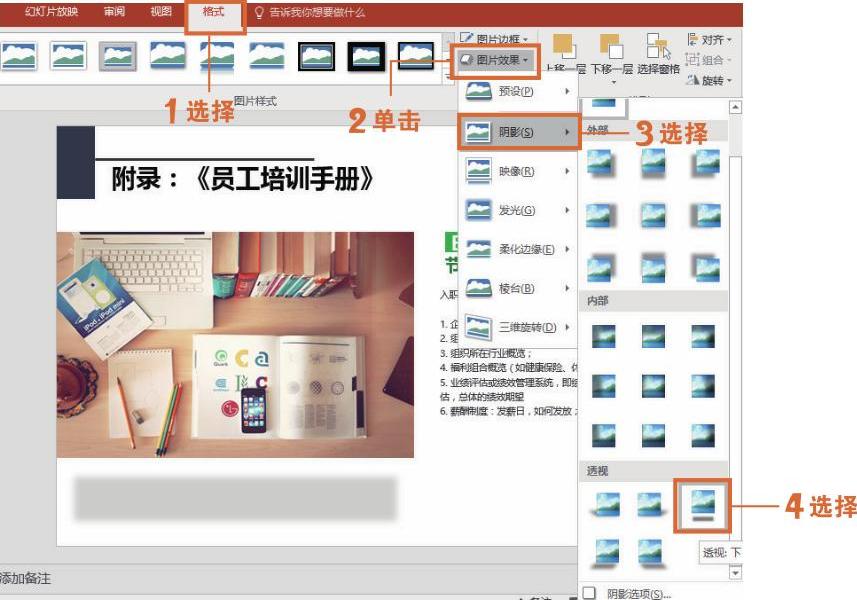This screenshot has width=857, height=600.
Task: Choose first shadow in second 透视 row
Action: click(606, 552)
